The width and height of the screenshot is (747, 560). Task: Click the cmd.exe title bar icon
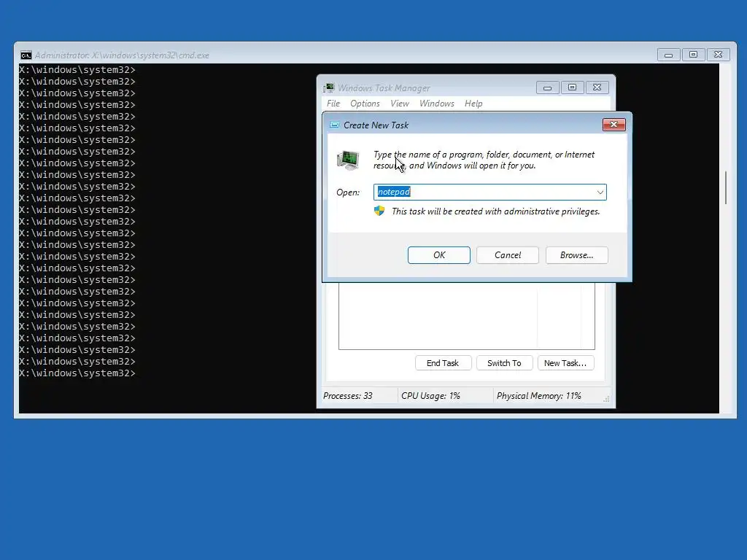pos(26,55)
